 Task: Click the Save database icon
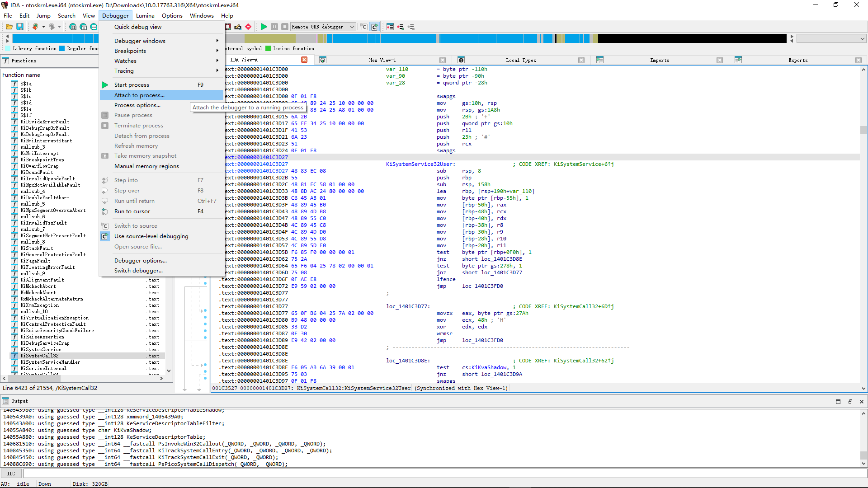tap(20, 27)
